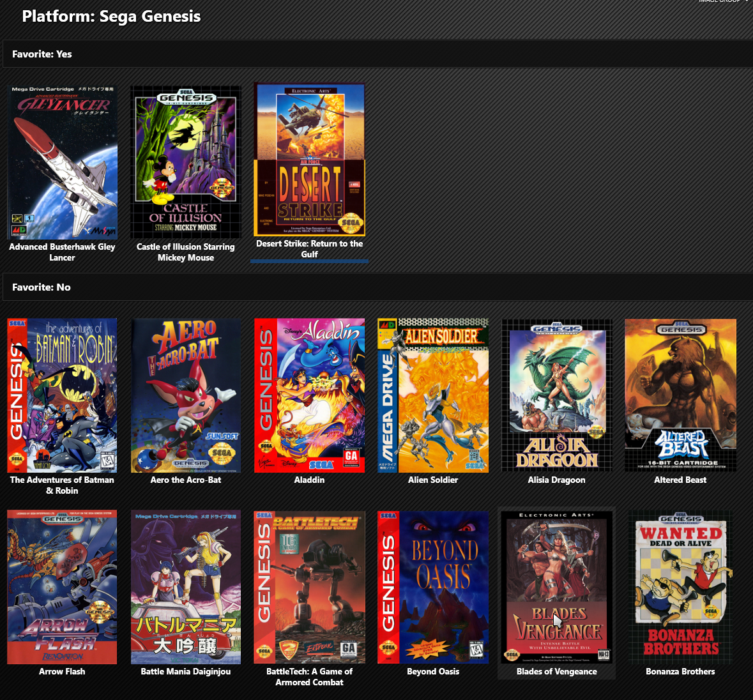Select the Advanced Busterhawk Gley Lancer cover
Image resolution: width=753 pixels, height=700 pixels.
click(62, 162)
